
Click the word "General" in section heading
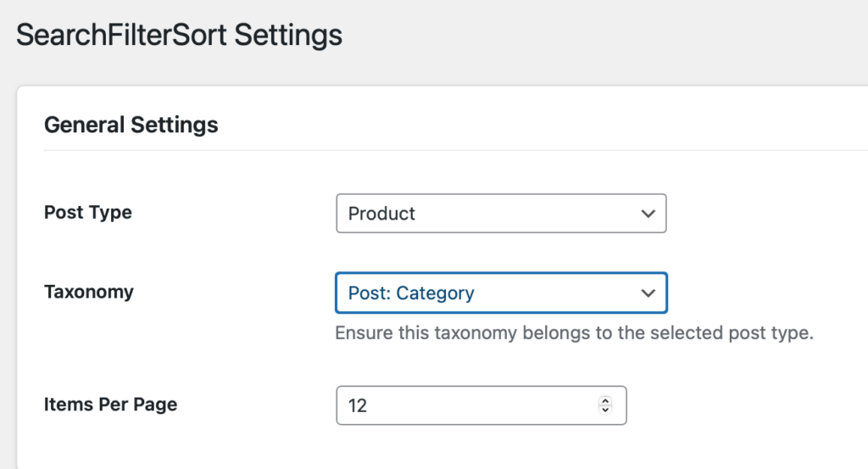pos(84,126)
